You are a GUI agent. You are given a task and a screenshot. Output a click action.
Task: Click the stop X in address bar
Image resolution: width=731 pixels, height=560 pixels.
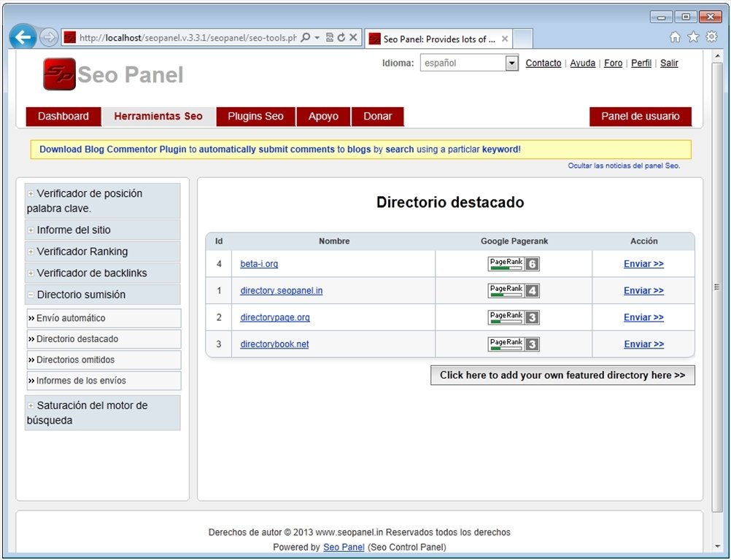tap(353, 38)
